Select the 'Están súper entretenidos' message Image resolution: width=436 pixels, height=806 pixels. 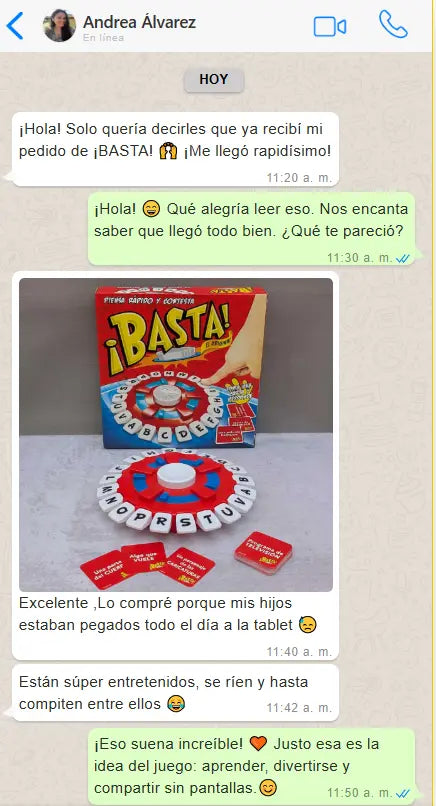coord(175,692)
